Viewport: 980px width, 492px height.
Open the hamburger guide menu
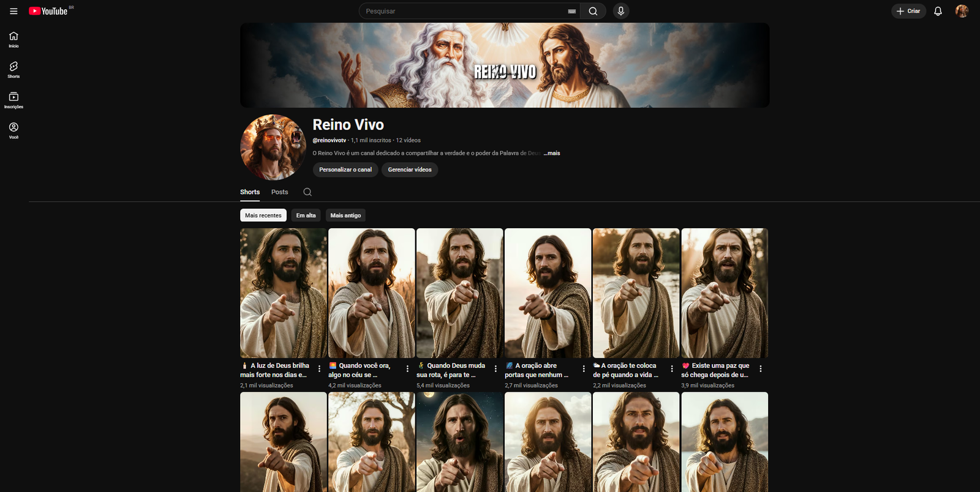point(13,11)
